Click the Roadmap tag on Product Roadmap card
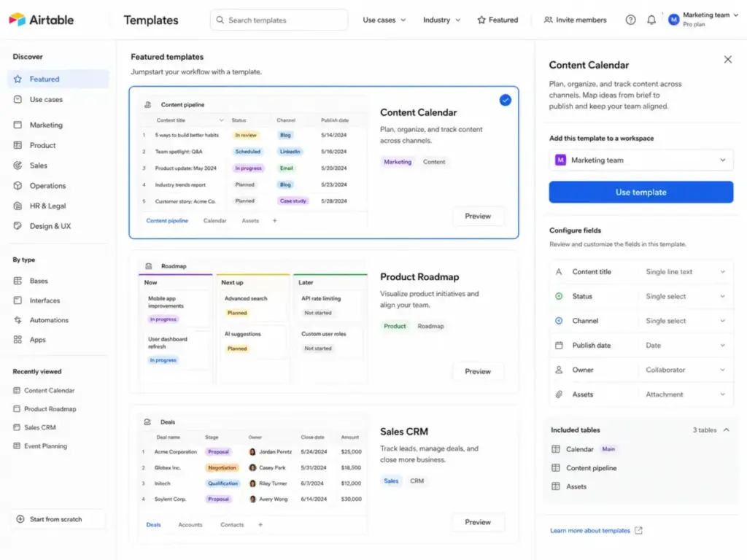Screen dimensions: 747x560 click(430, 326)
